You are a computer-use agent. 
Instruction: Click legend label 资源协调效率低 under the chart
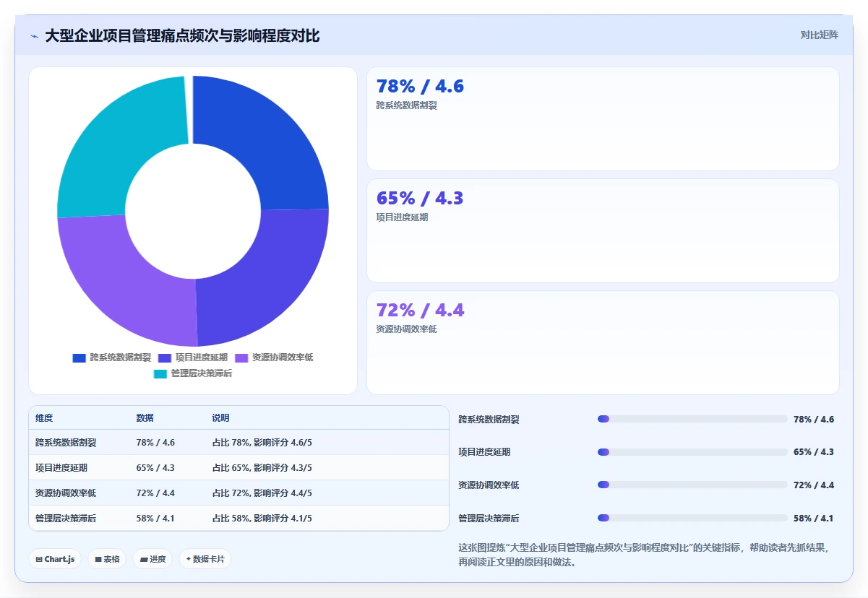[x=282, y=357]
